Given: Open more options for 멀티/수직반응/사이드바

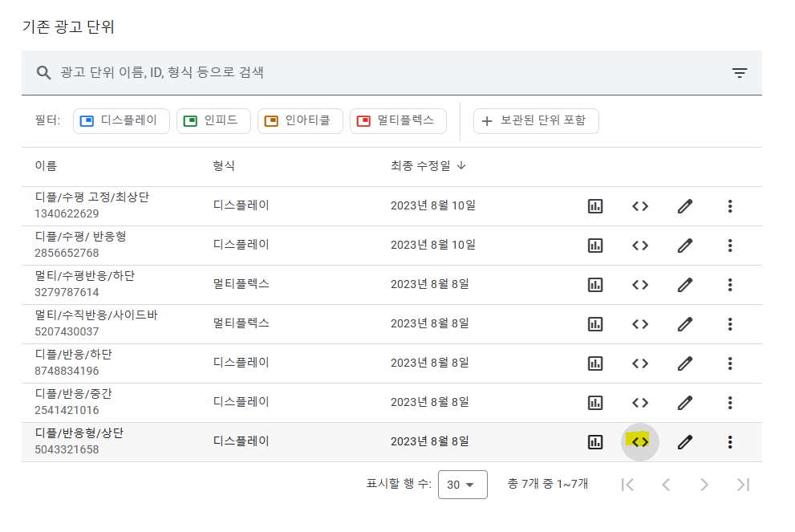Looking at the screenshot, I should pos(730,324).
